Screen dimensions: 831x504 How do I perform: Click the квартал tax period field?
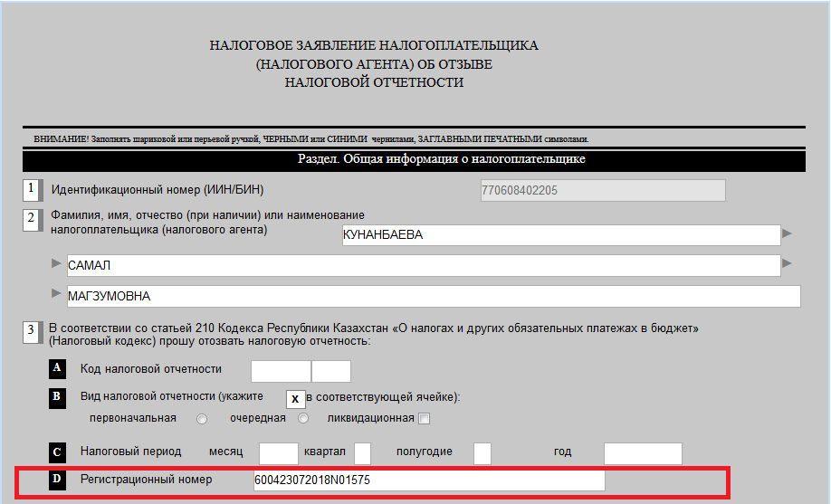362,452
